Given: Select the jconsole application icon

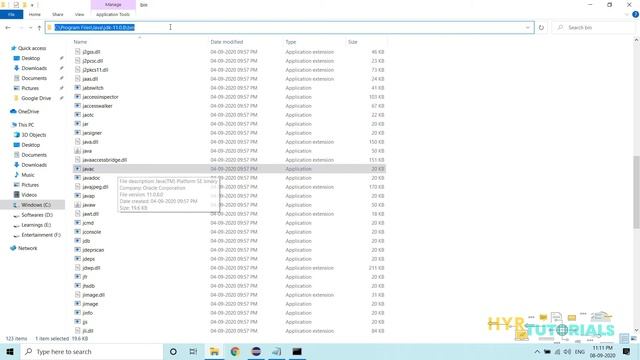Looking at the screenshot, I should [78, 232].
